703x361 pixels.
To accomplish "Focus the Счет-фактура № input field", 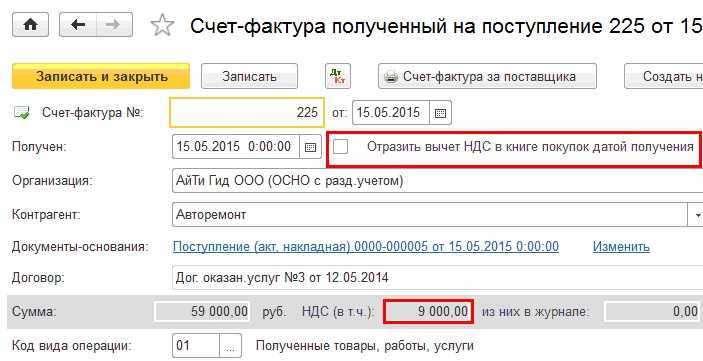I will click(247, 113).
